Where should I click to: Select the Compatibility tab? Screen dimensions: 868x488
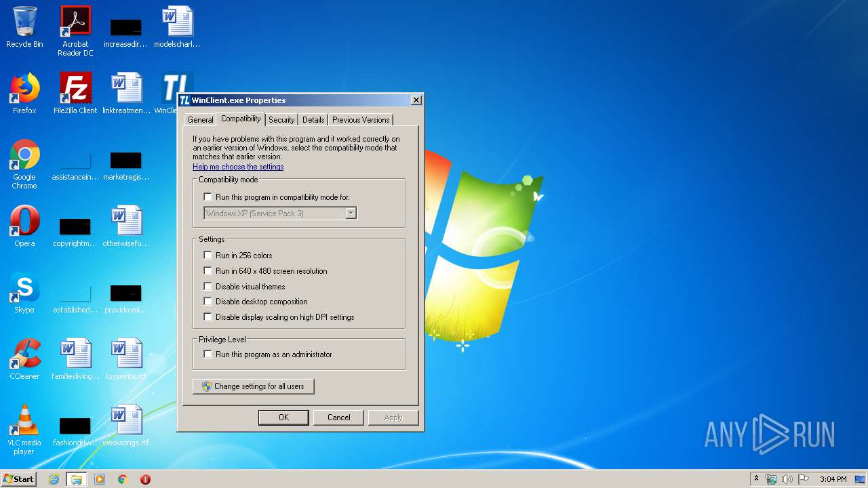tap(241, 119)
